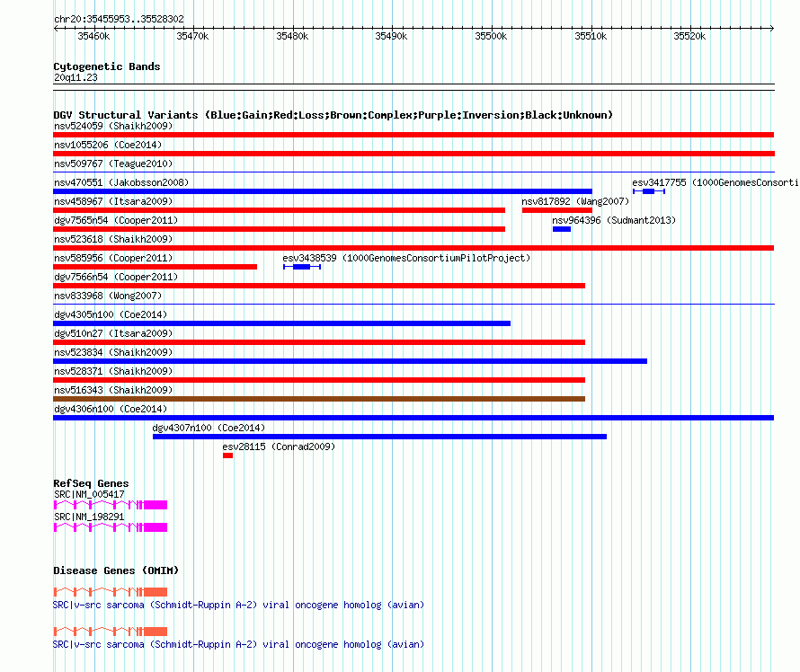Click the dgv4306n100 (Coe2014) gain bar

click(413, 418)
